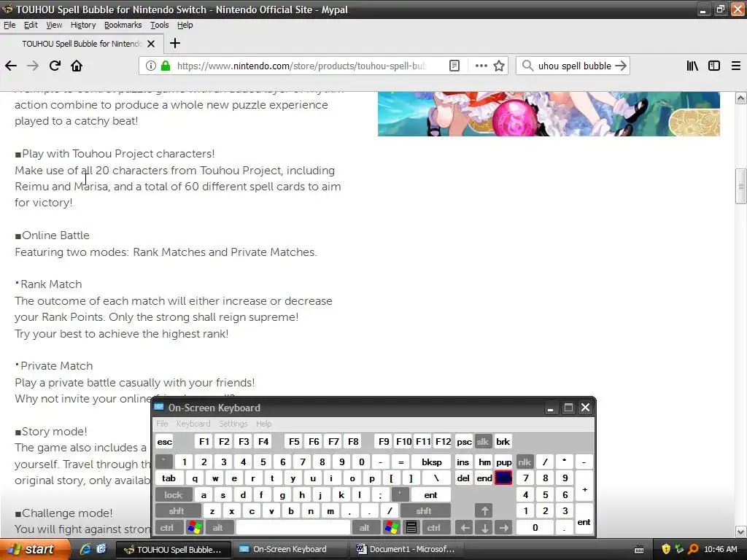Click the tab key on on-screen keyboard

[169, 478]
